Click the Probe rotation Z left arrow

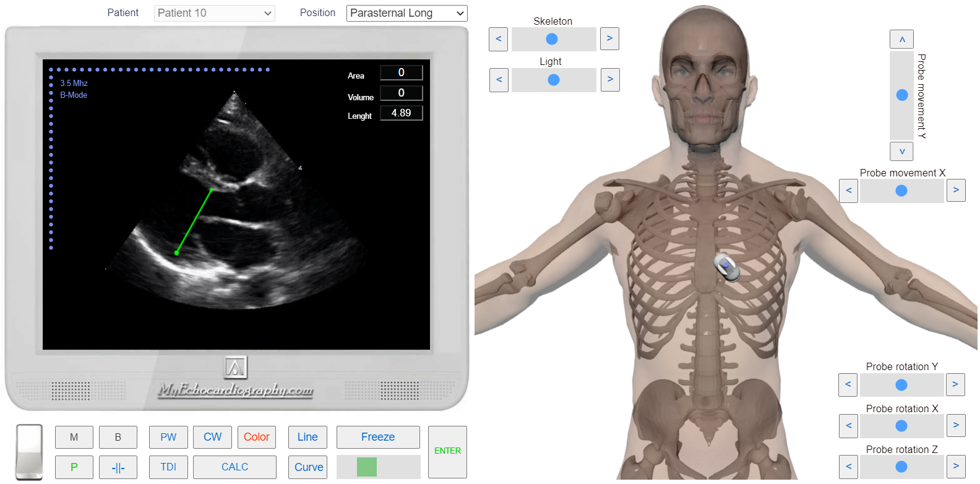coord(849,467)
